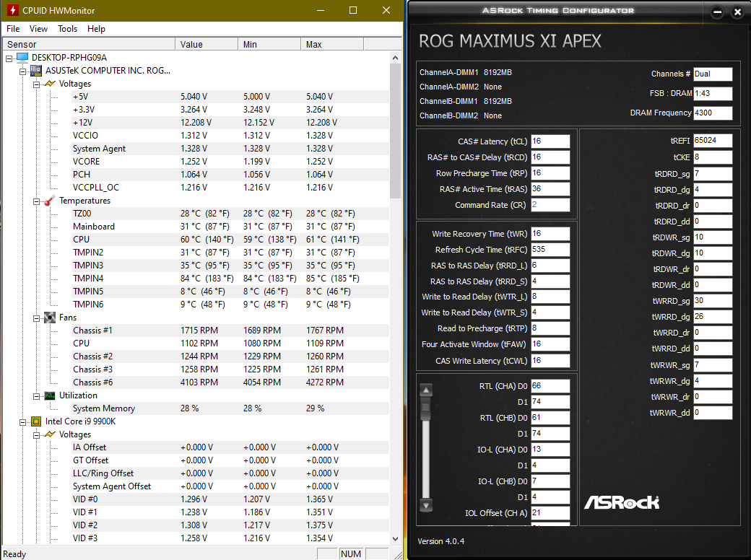Screen dimensions: 751x560
Task: Click the Intel Core i9 9900K chip icon
Action: pos(36,421)
